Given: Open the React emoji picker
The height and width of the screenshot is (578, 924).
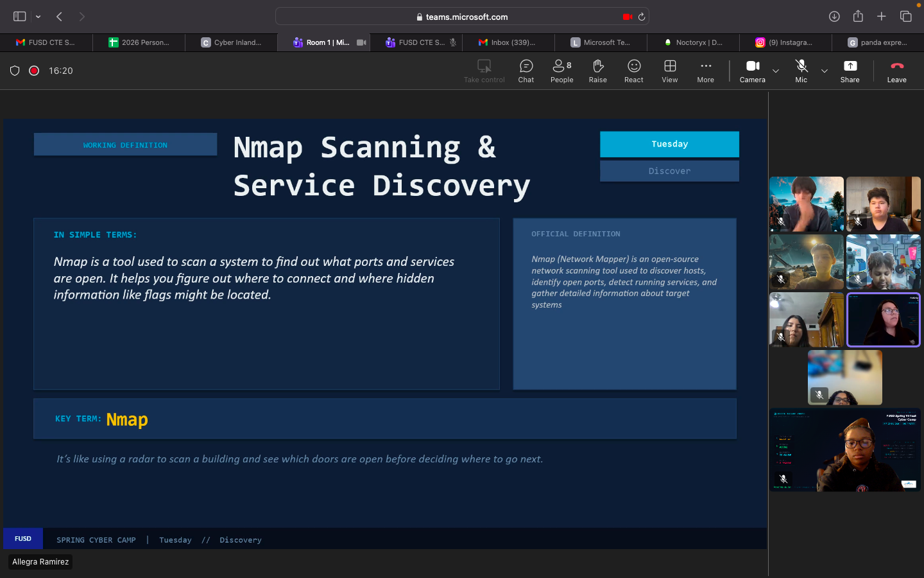Looking at the screenshot, I should click(x=633, y=71).
